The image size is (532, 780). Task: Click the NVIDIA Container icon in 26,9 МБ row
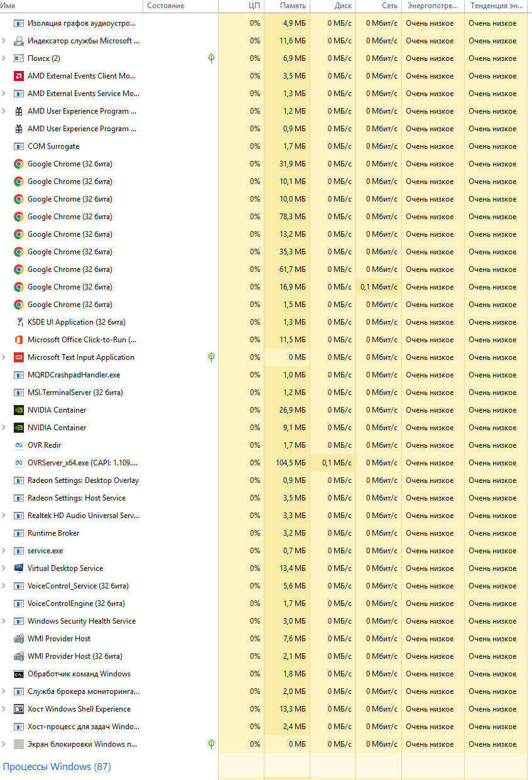point(19,410)
